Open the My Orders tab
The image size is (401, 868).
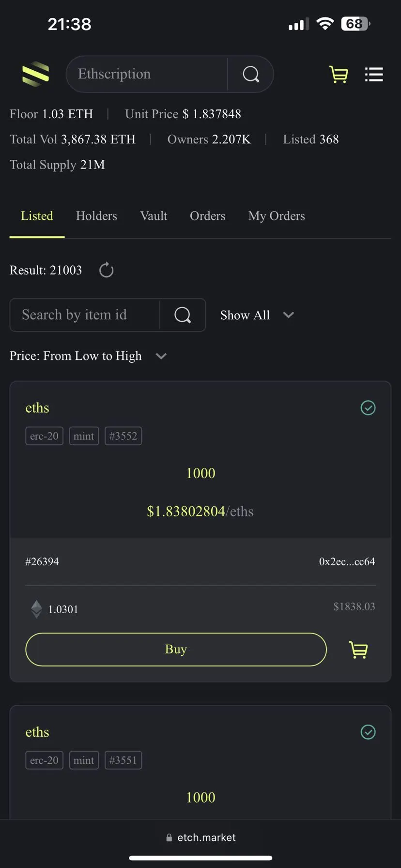[277, 216]
